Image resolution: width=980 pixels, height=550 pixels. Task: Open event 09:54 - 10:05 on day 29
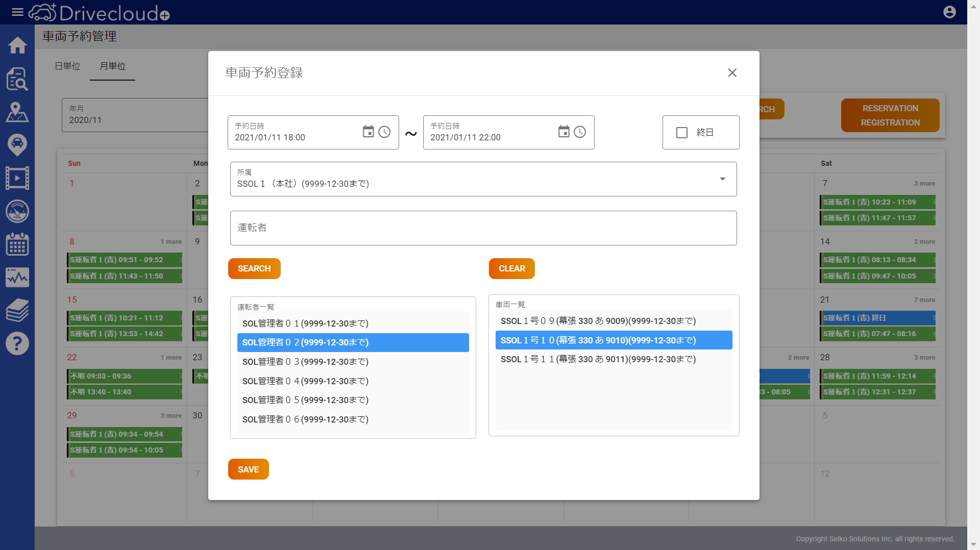(125, 450)
